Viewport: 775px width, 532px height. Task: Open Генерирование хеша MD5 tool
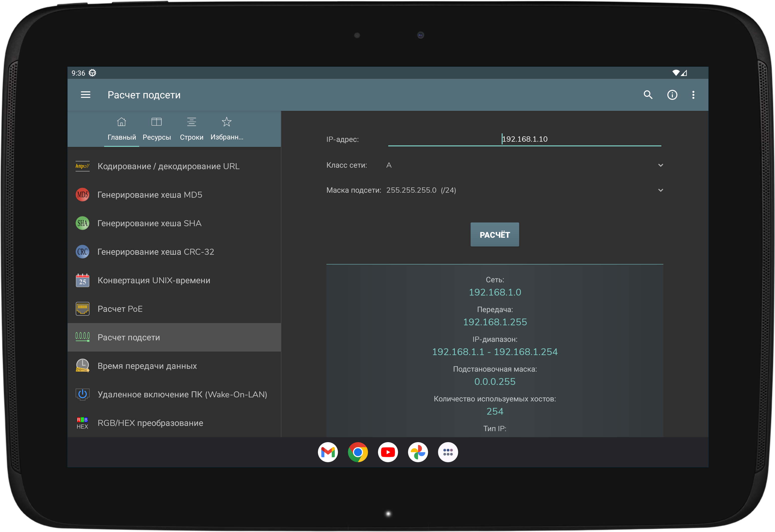(x=174, y=195)
